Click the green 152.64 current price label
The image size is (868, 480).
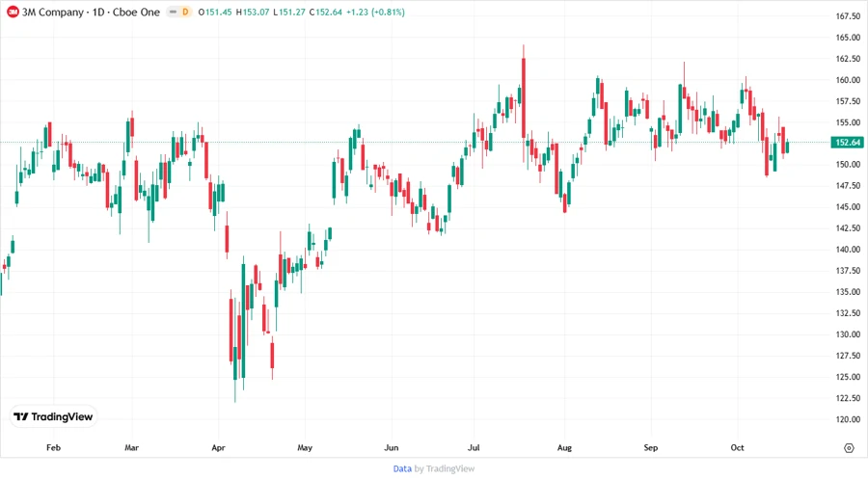(848, 143)
